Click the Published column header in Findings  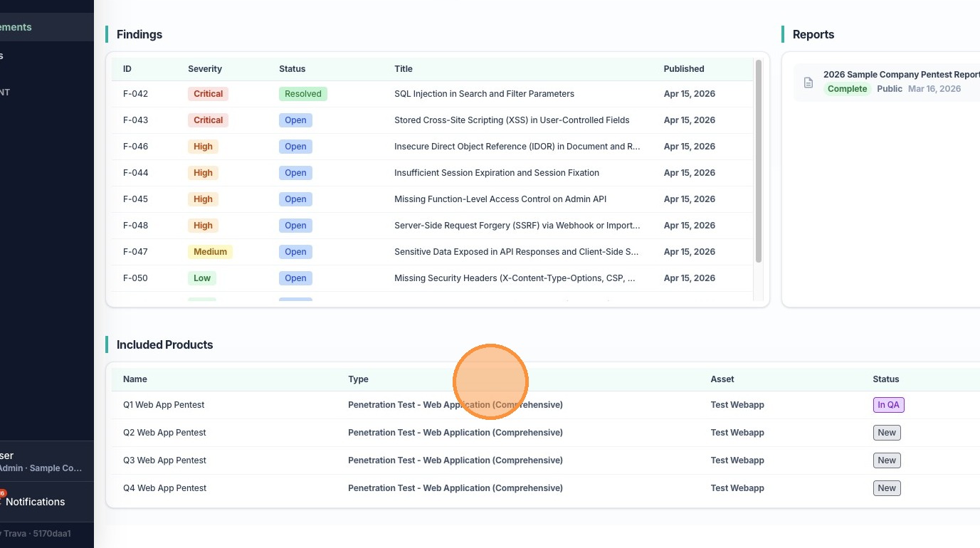coord(683,69)
